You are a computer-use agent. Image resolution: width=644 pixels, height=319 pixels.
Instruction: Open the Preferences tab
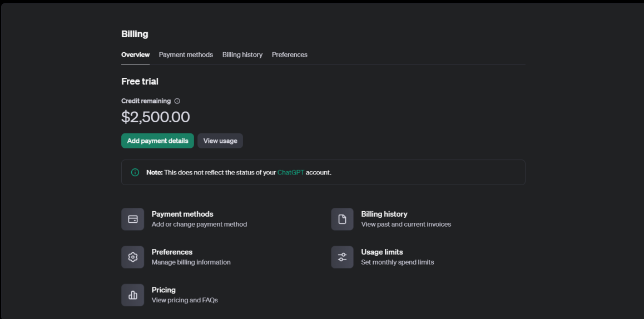pos(290,54)
